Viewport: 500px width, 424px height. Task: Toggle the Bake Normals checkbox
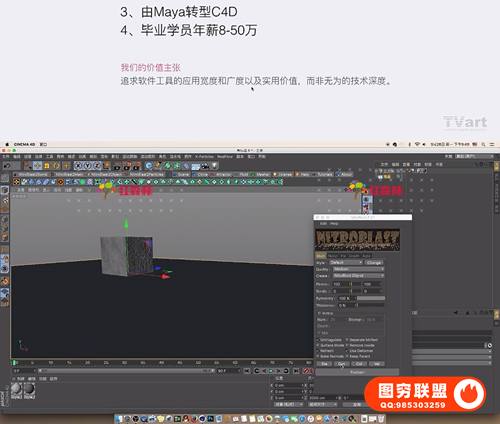318,356
